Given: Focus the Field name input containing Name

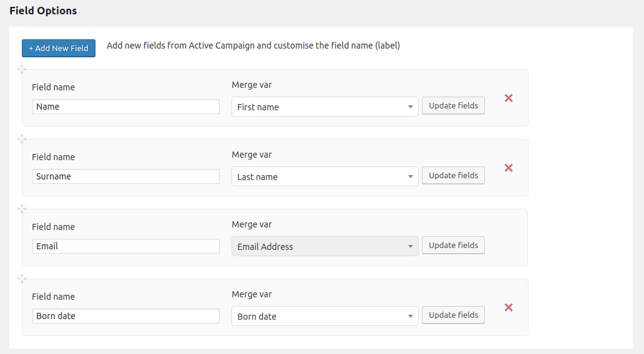Looking at the screenshot, I should pyautogui.click(x=125, y=107).
